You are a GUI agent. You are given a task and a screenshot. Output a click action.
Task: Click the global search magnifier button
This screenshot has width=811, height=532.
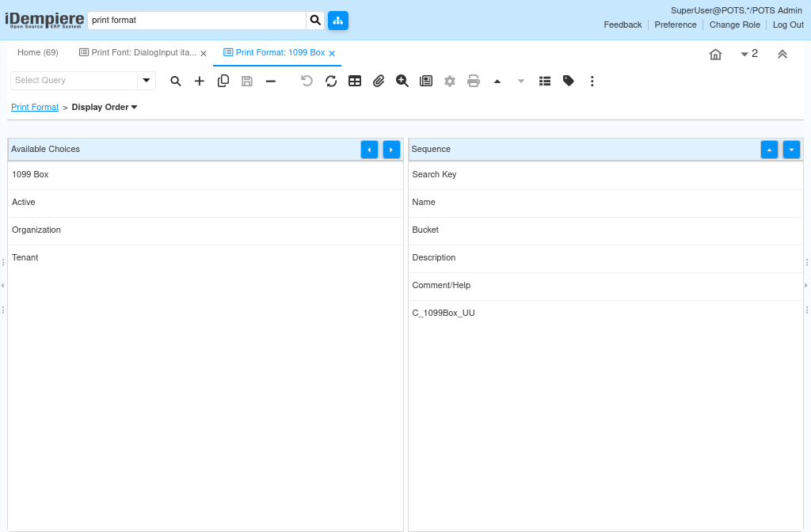click(315, 21)
